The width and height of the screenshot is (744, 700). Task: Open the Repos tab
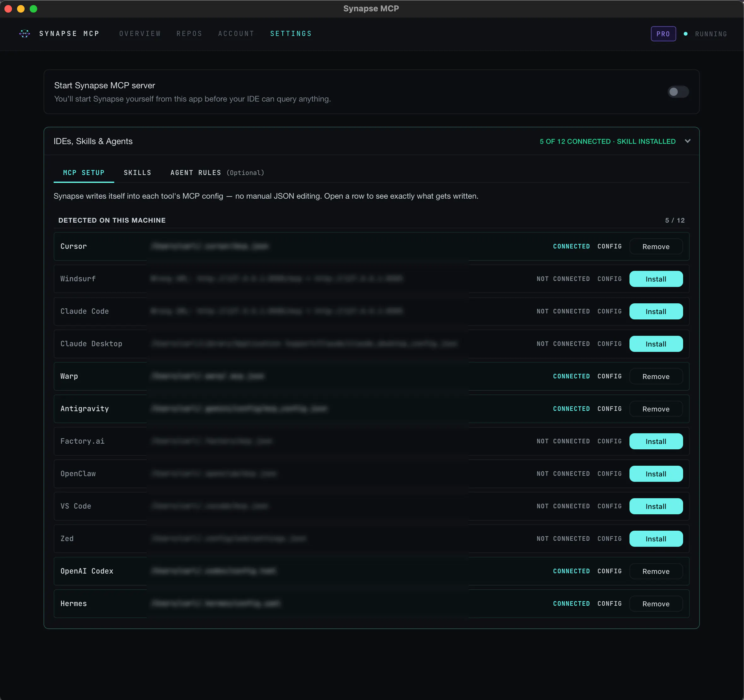click(189, 34)
